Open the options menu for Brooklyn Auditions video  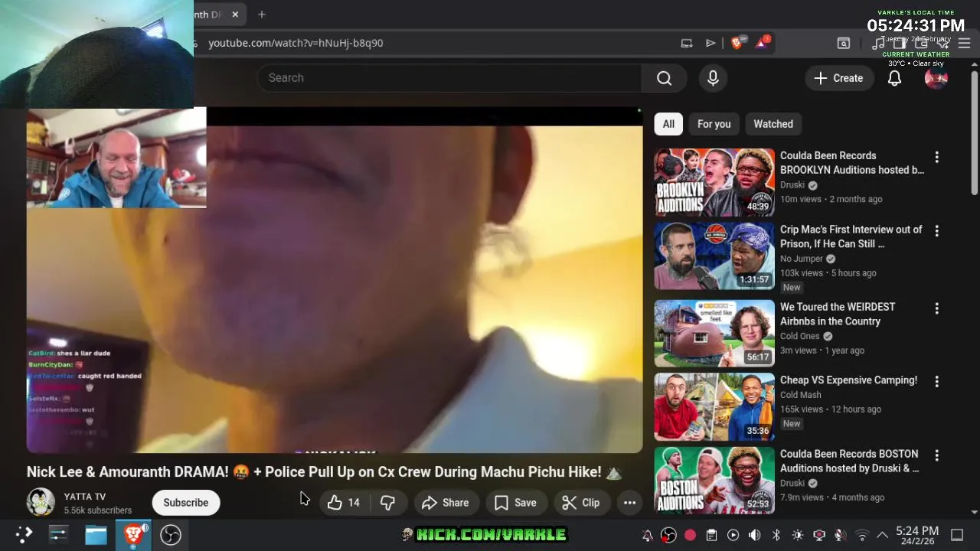pos(936,157)
